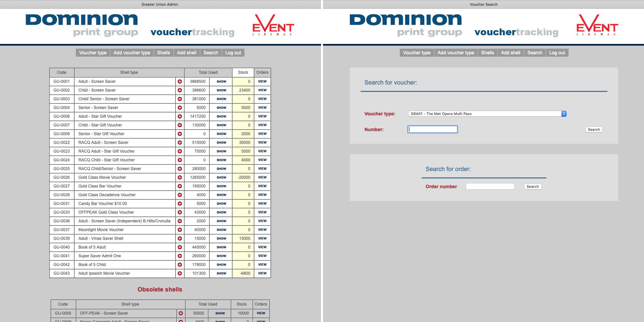Click red icon for Book of 5 Adult
The width and height of the screenshot is (644, 322).
coord(180,247)
